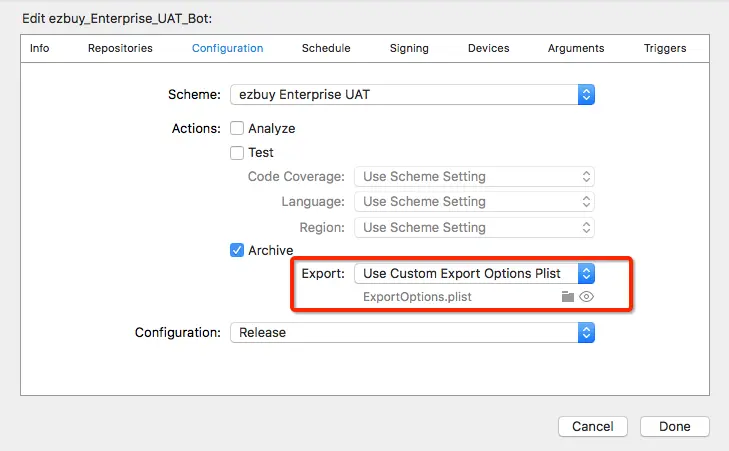Switch to the Info tab
Viewport: 729px width, 451px height.
point(40,48)
